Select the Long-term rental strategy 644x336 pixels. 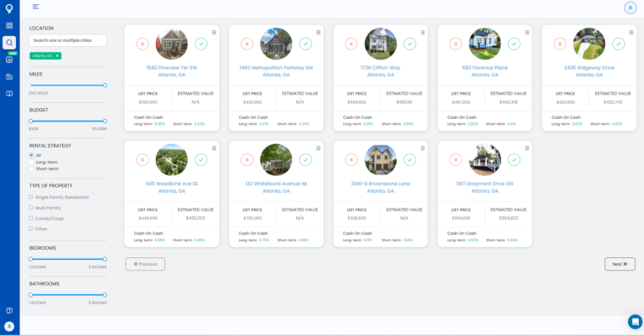click(x=31, y=162)
